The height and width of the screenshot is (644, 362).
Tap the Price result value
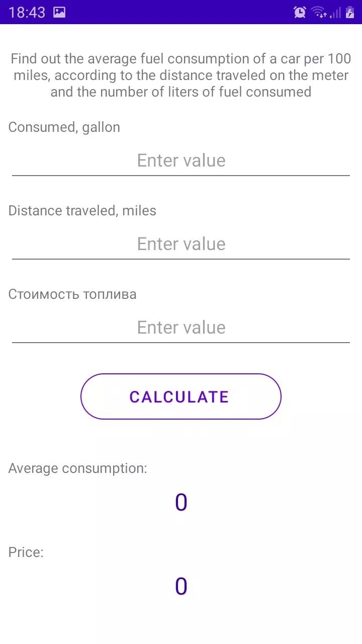(181, 587)
